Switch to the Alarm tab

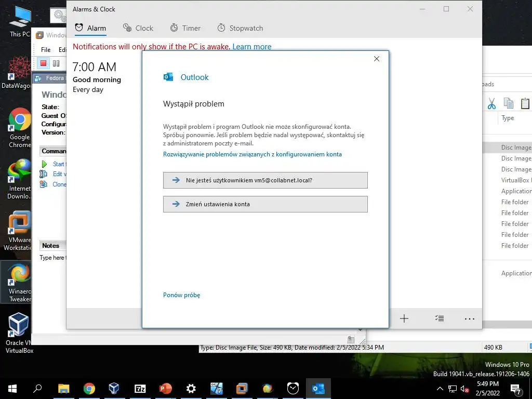point(90,28)
